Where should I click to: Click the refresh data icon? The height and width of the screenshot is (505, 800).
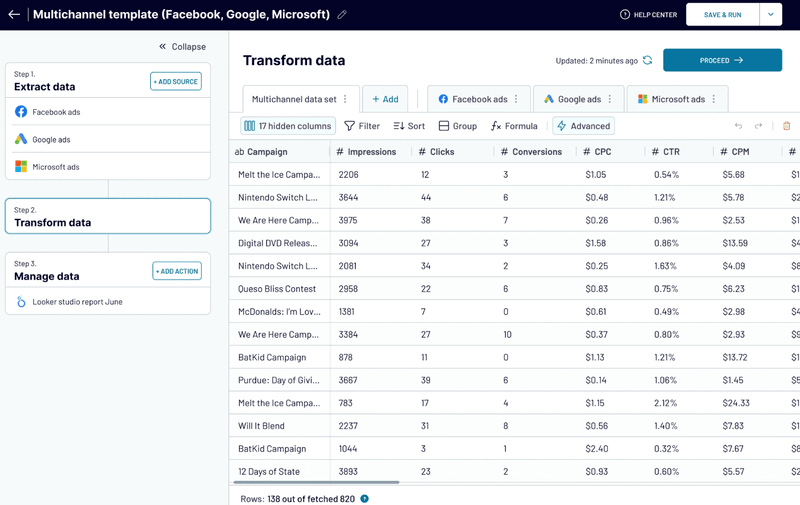647,61
